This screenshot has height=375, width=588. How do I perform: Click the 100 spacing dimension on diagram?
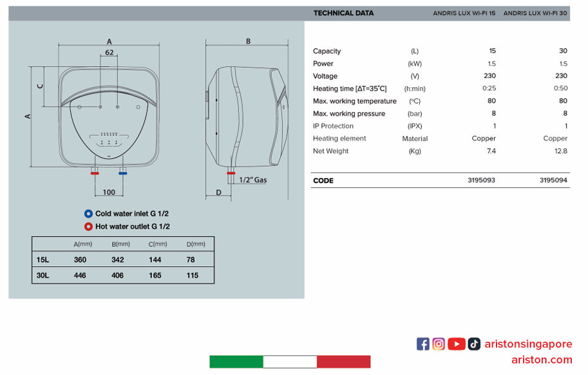(x=109, y=192)
